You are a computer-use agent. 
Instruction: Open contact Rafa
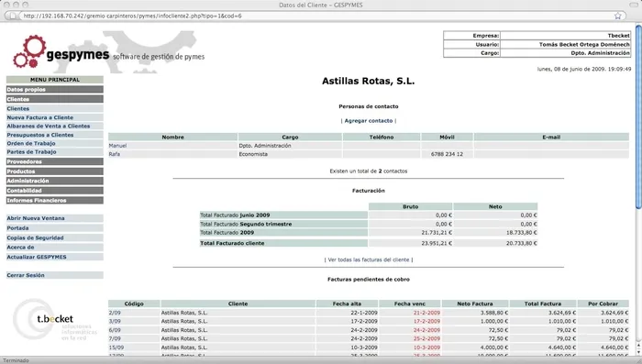115,154
